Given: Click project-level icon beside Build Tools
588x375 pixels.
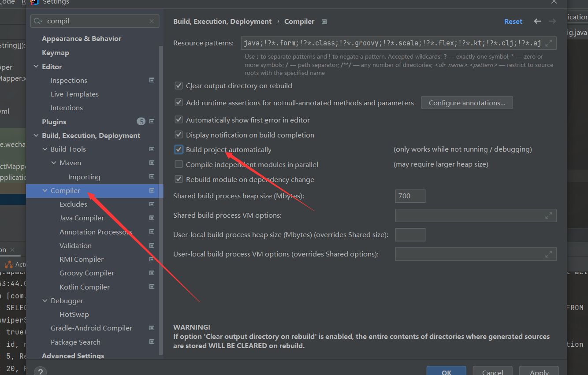Looking at the screenshot, I should [x=152, y=149].
